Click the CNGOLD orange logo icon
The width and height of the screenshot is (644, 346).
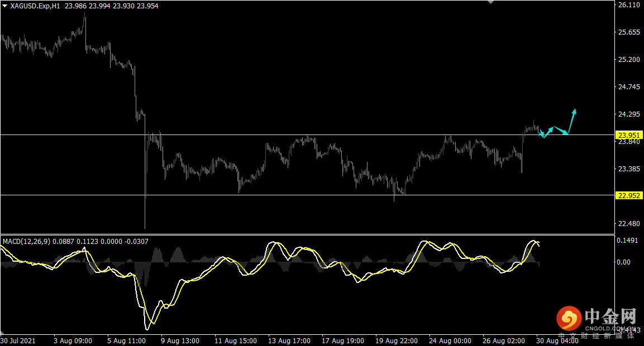click(569, 318)
